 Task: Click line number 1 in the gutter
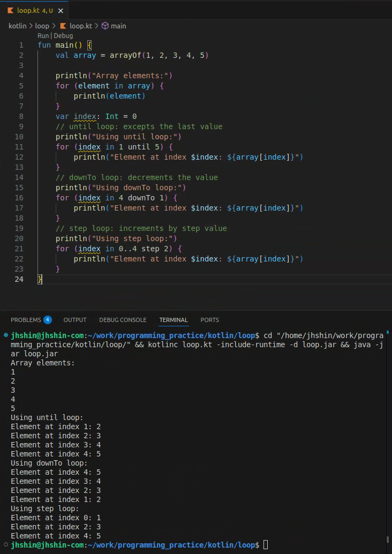pyautogui.click(x=21, y=45)
